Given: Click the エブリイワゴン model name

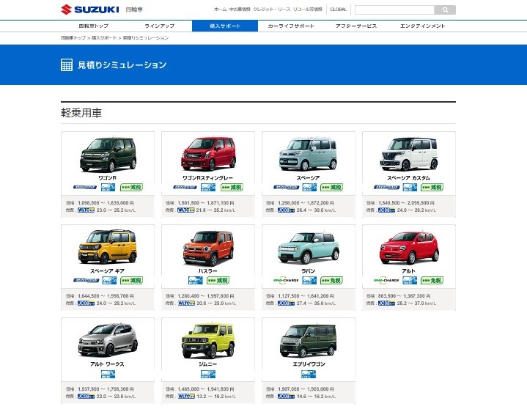Looking at the screenshot, I should [x=309, y=364].
